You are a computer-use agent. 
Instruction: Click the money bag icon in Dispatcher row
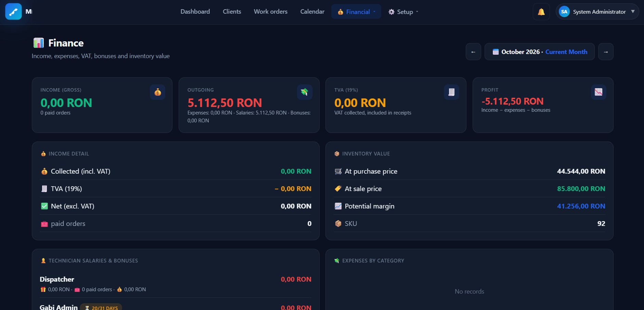pyautogui.click(x=119, y=289)
